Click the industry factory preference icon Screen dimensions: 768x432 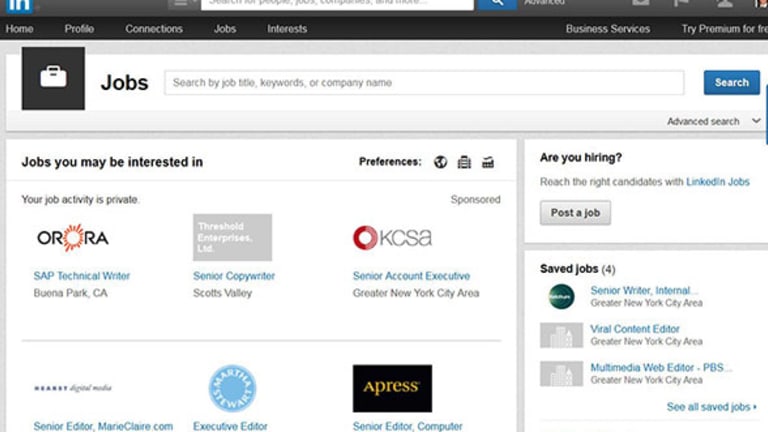coord(488,162)
